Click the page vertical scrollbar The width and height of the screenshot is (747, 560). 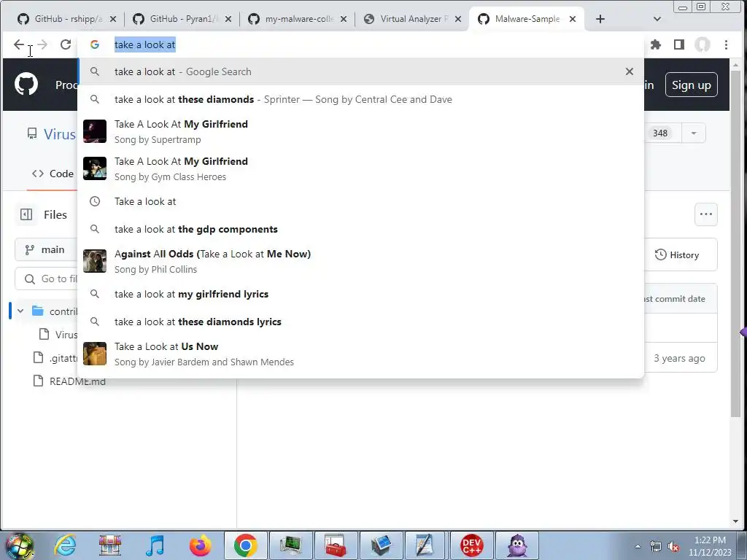pyautogui.click(x=735, y=244)
